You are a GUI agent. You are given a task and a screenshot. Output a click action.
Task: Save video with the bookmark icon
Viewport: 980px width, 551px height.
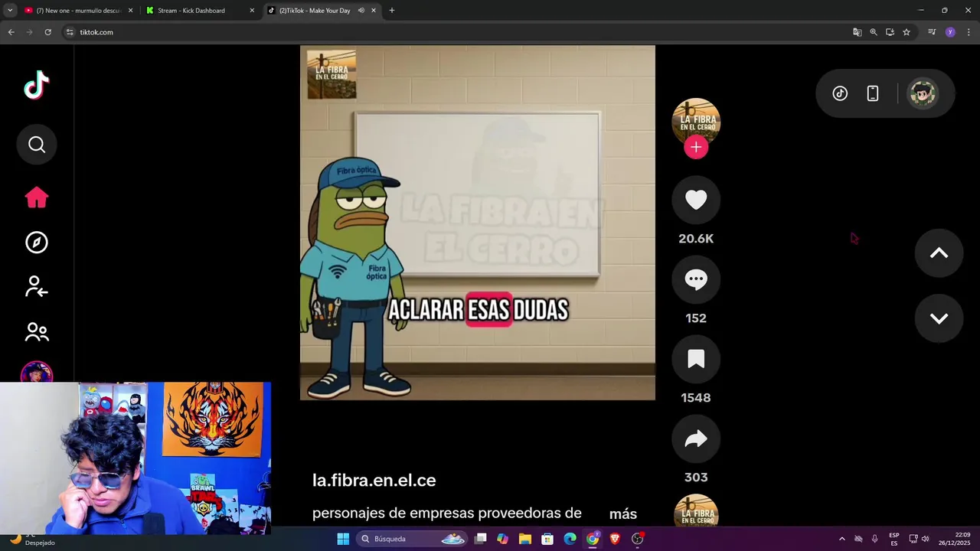point(696,359)
